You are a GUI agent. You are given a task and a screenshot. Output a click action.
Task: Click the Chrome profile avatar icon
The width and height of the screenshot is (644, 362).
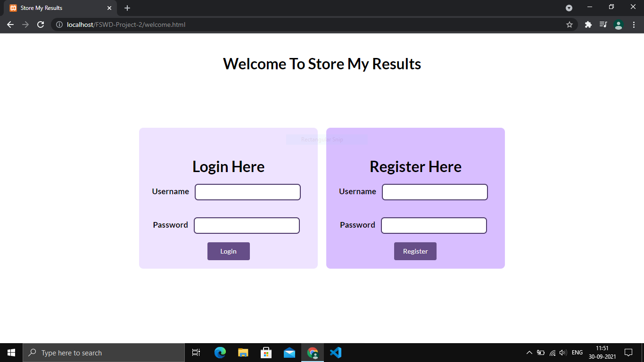click(618, 25)
